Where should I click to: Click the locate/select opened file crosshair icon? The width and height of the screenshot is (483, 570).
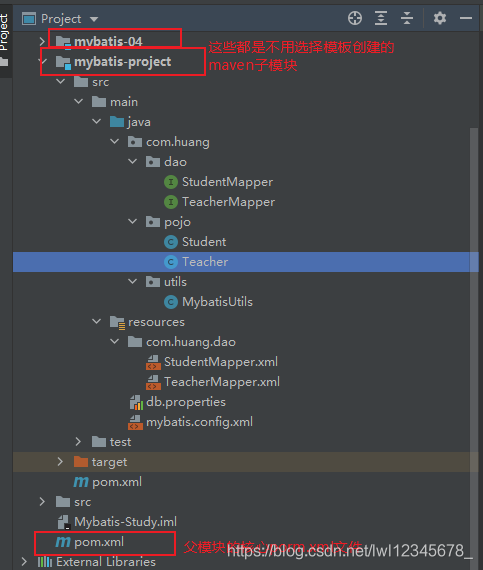coord(355,18)
